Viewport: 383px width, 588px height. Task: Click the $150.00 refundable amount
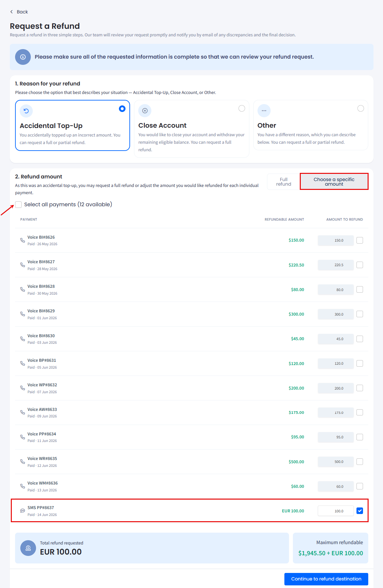click(x=296, y=240)
